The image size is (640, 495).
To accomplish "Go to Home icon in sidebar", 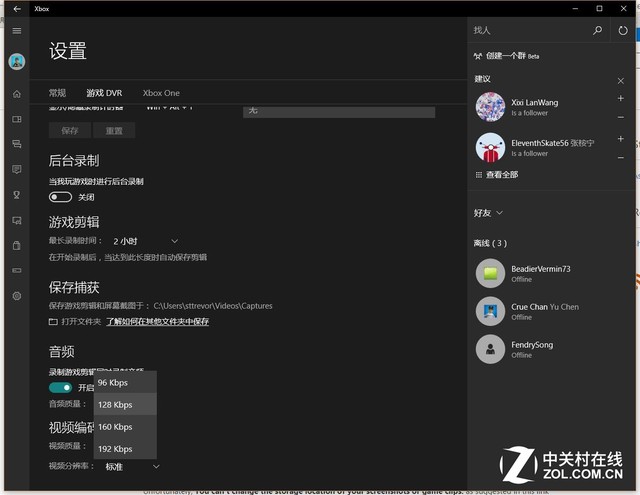I will click(17, 94).
